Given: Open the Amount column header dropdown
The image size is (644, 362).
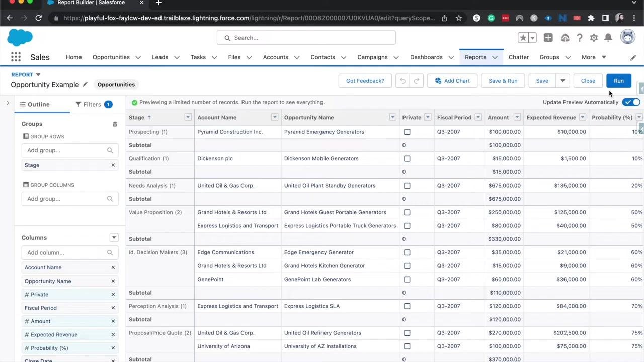Looking at the screenshot, I should [517, 117].
